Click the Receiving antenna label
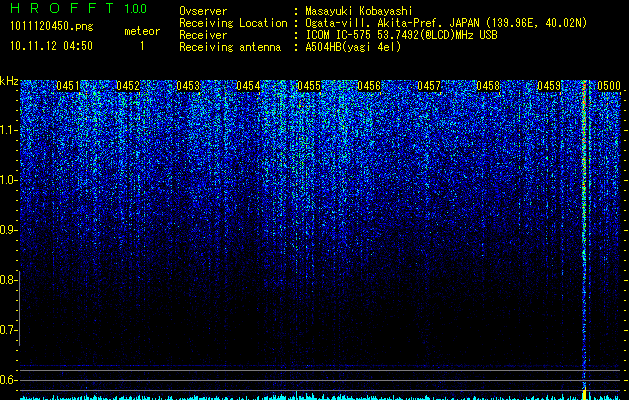Screen dimensions: 629x400 230,47
